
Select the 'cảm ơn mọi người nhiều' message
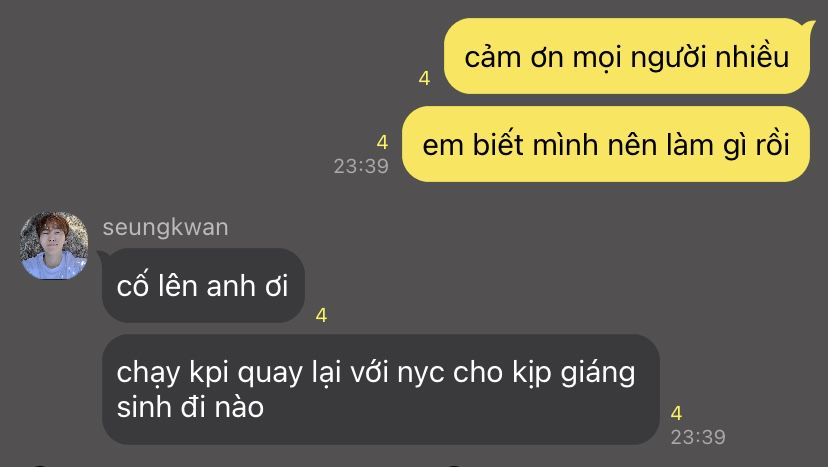click(627, 57)
